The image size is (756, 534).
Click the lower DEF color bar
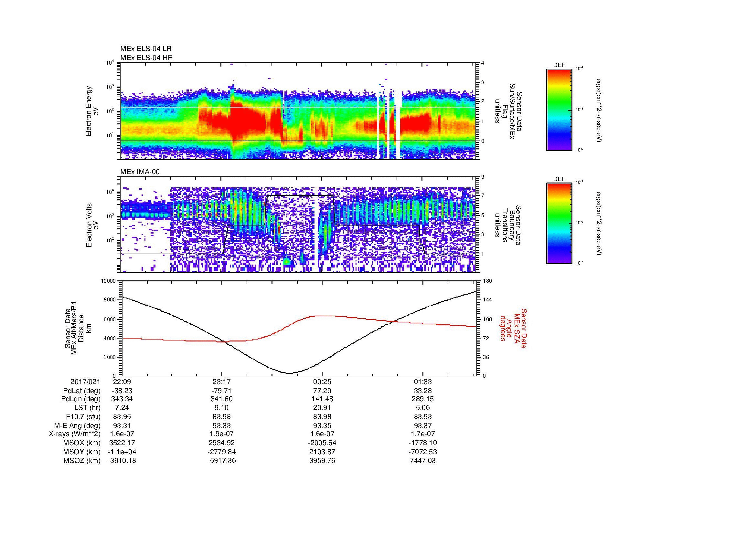[559, 224]
